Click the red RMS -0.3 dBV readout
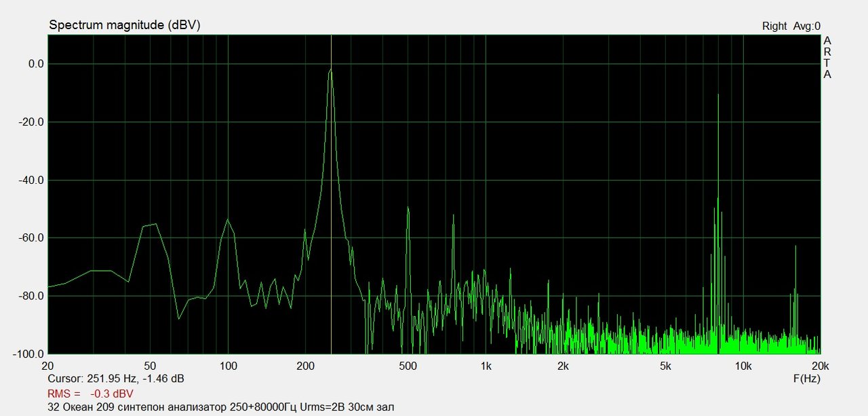The width and height of the screenshot is (868, 416). pos(90,394)
